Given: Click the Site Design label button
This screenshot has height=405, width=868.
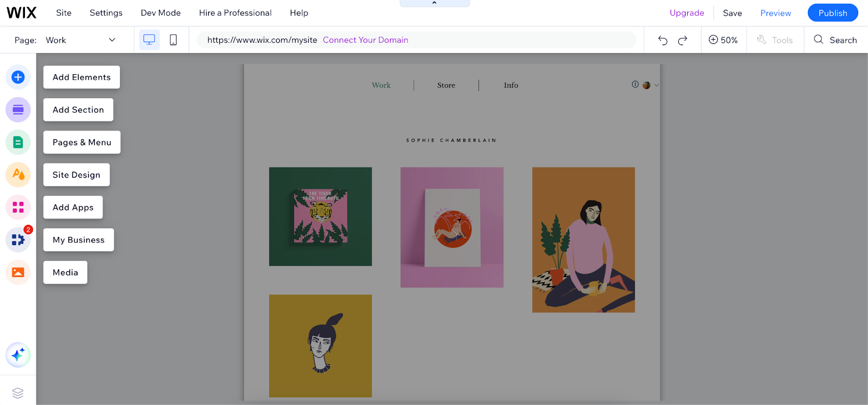Looking at the screenshot, I should click(x=76, y=175).
